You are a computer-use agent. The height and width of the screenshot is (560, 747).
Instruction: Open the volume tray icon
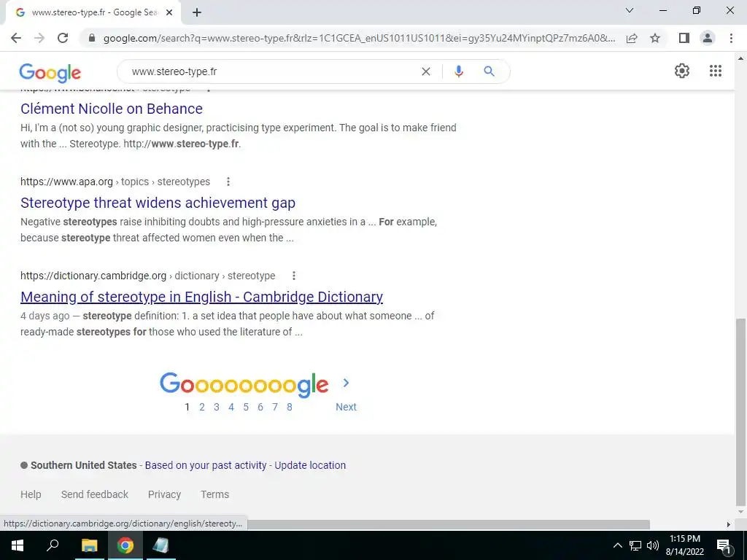point(653,545)
